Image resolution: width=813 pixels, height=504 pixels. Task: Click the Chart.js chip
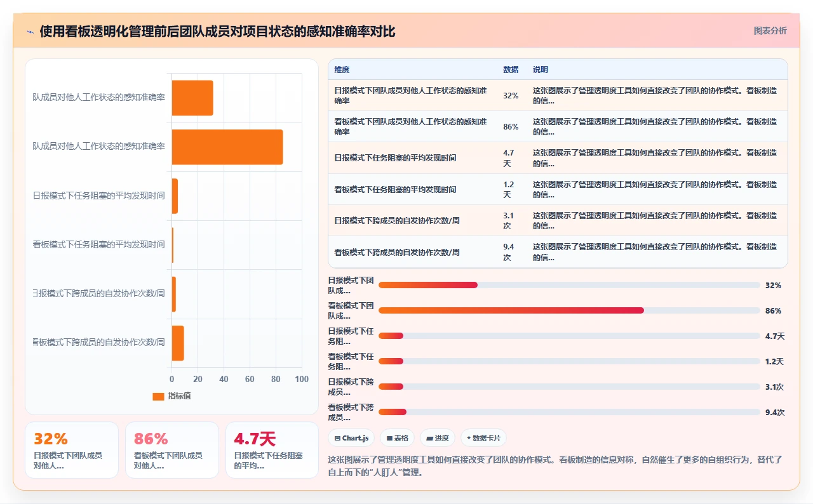(x=351, y=438)
